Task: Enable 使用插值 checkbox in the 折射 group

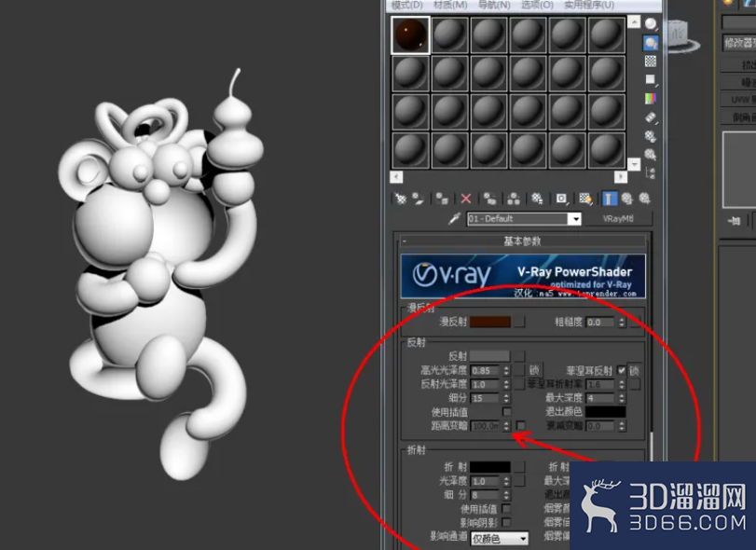Action: [x=506, y=509]
